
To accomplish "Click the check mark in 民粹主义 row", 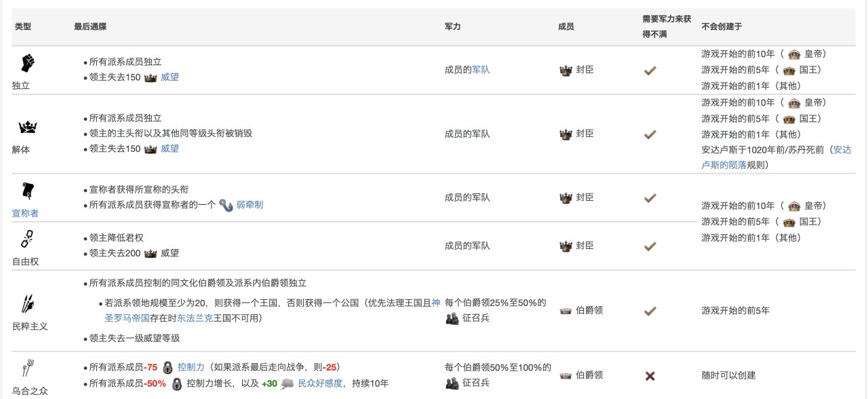I will click(x=650, y=311).
